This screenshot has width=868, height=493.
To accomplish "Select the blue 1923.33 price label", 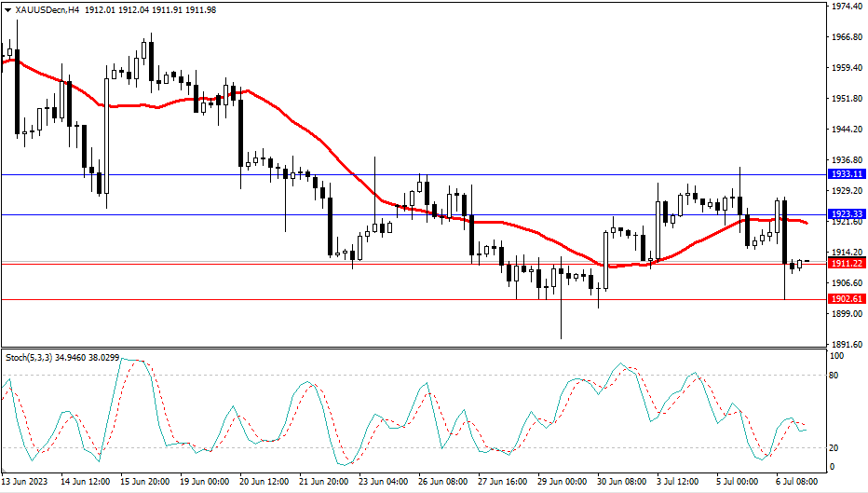I will [x=847, y=214].
